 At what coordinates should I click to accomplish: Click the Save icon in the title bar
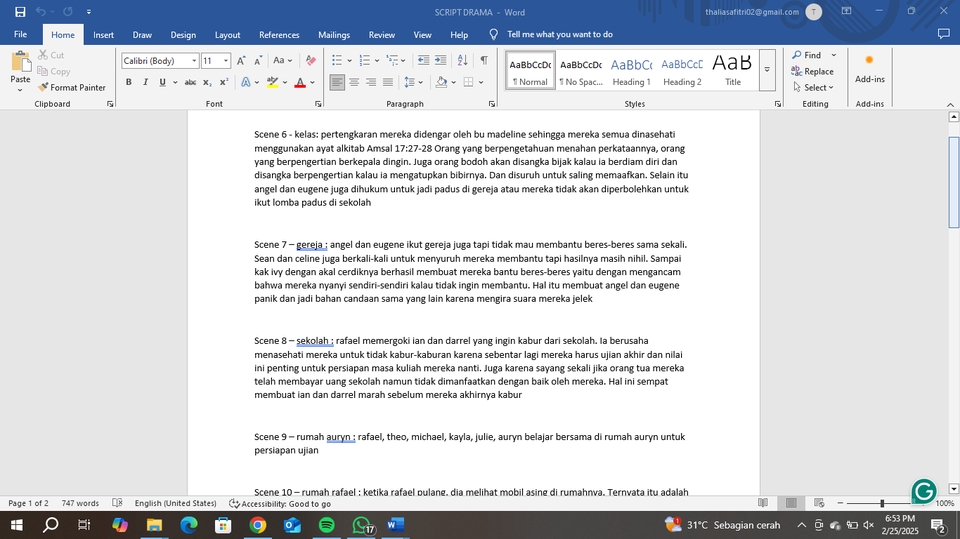click(20, 12)
